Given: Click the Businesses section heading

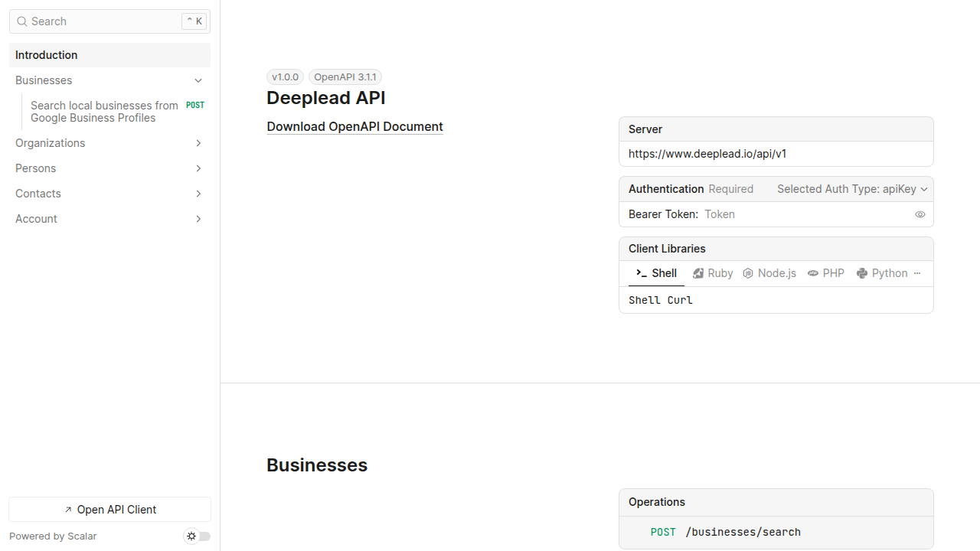Looking at the screenshot, I should 317,465.
